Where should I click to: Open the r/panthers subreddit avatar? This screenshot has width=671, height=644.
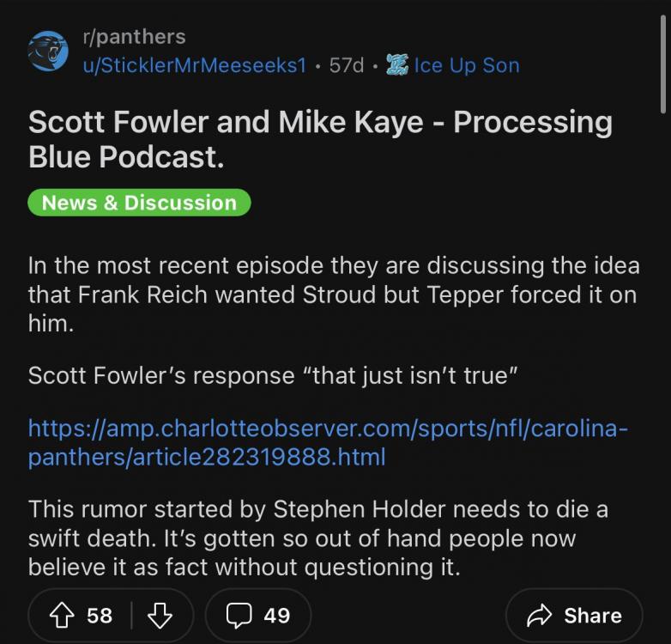[x=48, y=52]
